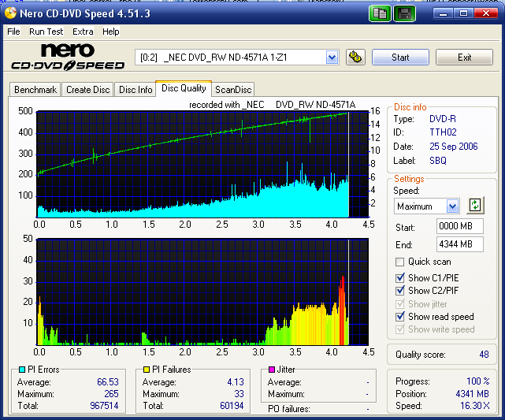Click the PI Failures Maximum value 33
Image resolution: width=505 pixels, height=420 pixels.
point(239,393)
